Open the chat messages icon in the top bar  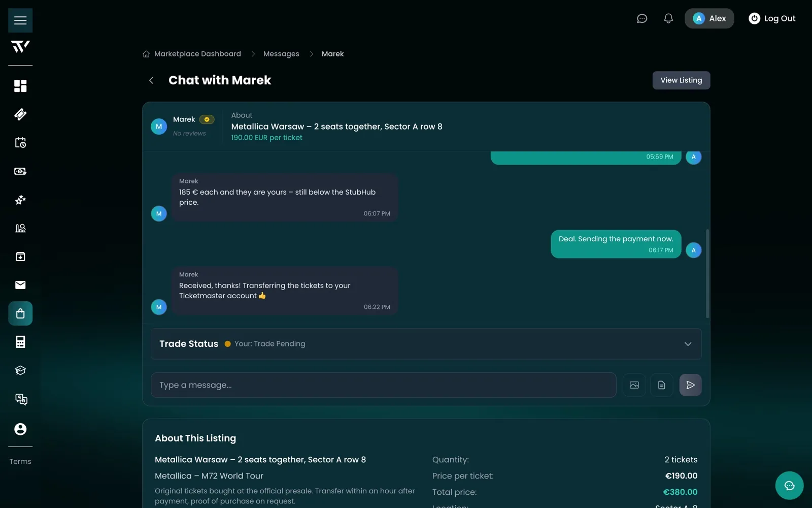coord(642,18)
